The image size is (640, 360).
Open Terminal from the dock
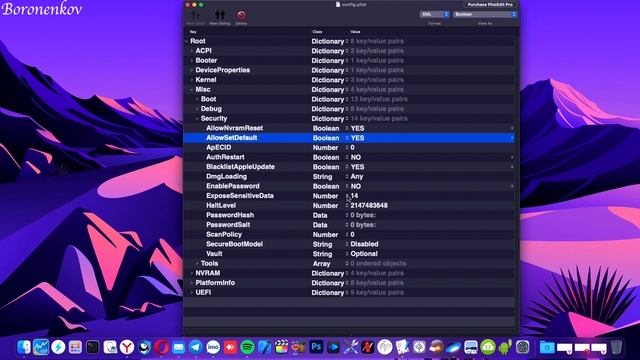coord(93,347)
